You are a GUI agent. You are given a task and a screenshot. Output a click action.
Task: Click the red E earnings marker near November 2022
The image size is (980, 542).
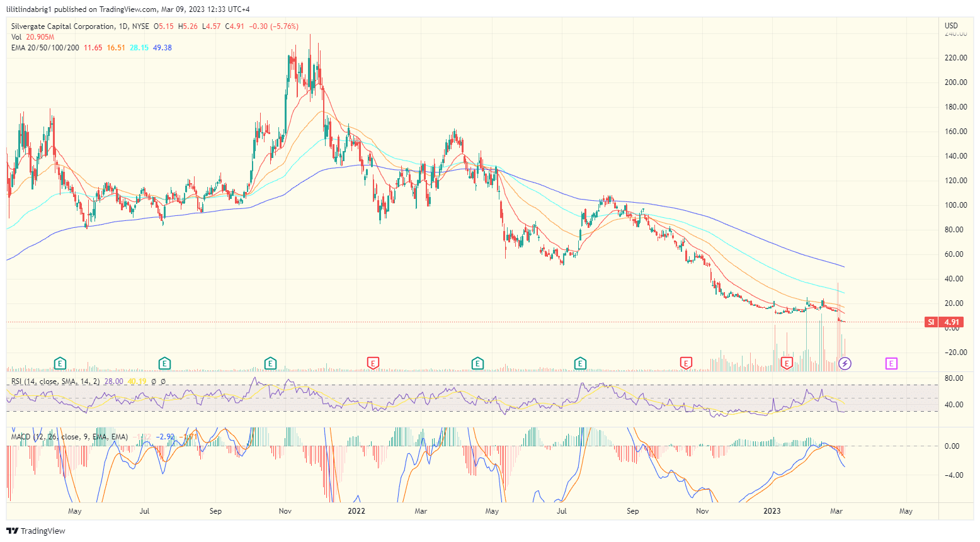[685, 363]
